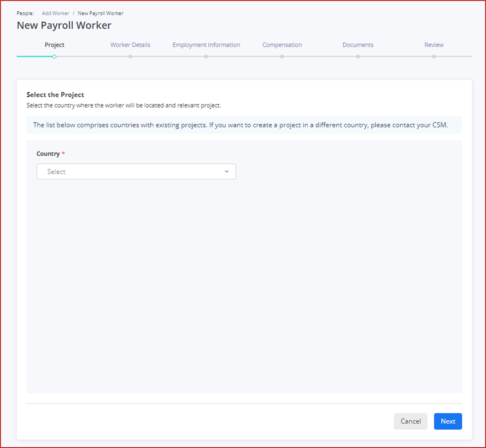The image size is (486, 448).
Task: Open the Add Worker breadcrumb link
Action: point(55,13)
